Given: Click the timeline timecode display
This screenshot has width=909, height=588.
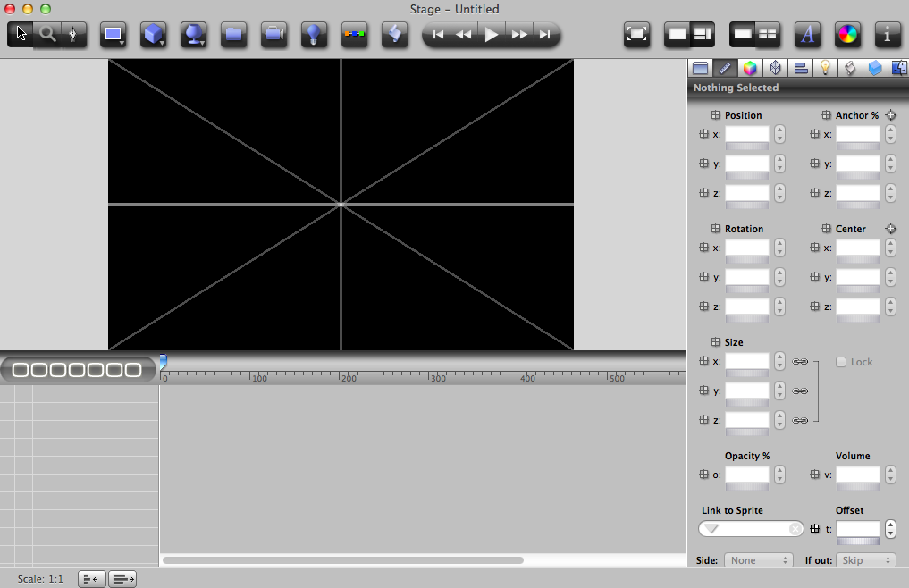Looking at the screenshot, I should pos(77,369).
